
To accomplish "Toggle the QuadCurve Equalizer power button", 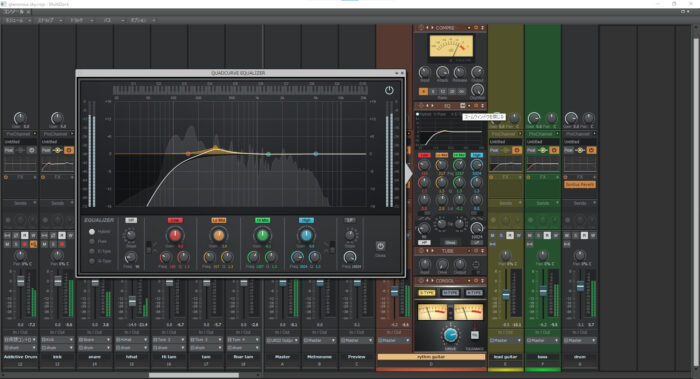I will click(389, 90).
